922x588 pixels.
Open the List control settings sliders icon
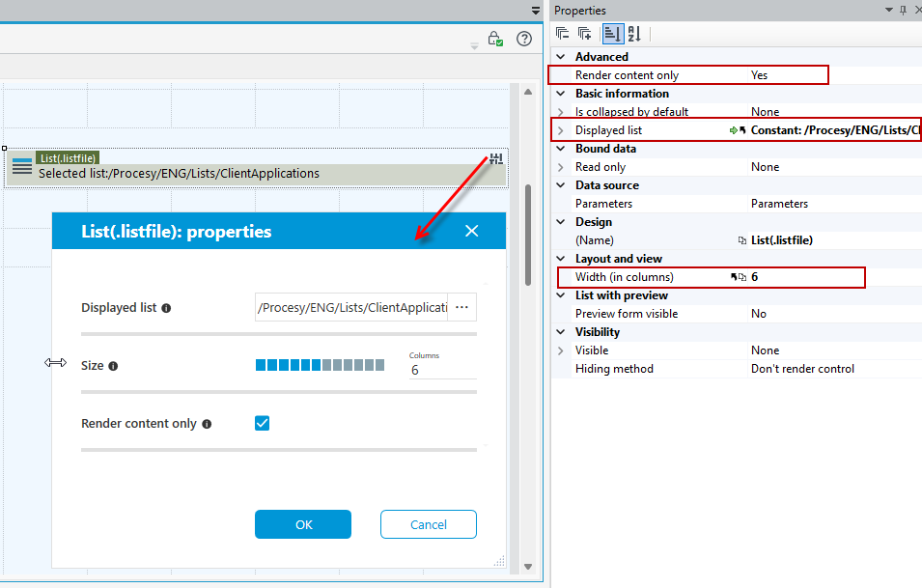[496, 158]
